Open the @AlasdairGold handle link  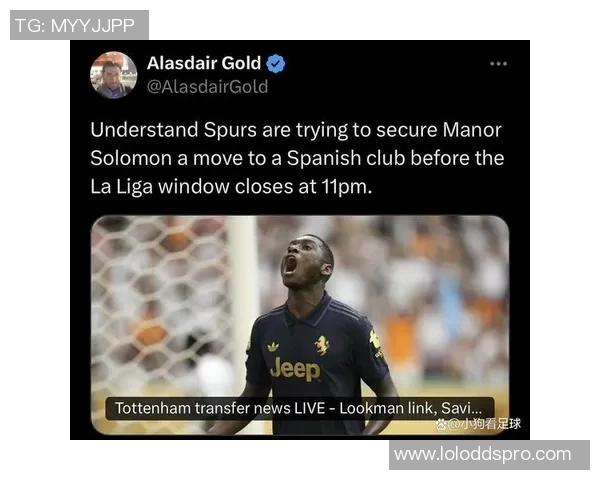point(207,87)
